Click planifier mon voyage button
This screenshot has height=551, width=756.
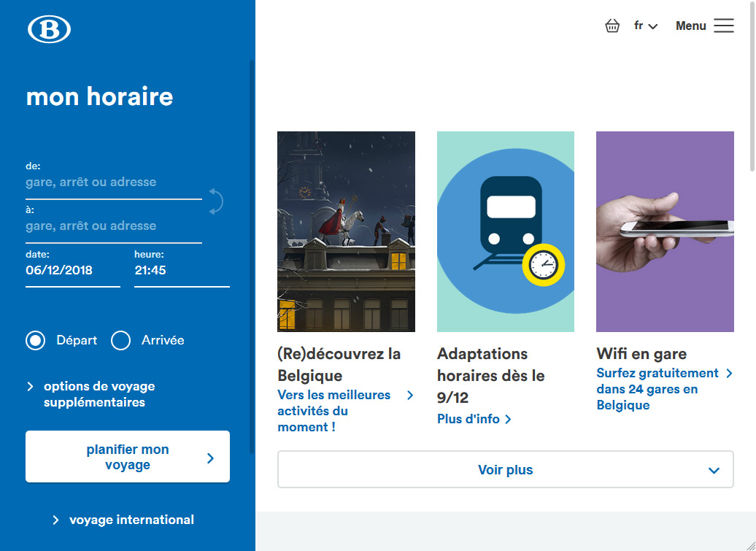click(x=128, y=457)
